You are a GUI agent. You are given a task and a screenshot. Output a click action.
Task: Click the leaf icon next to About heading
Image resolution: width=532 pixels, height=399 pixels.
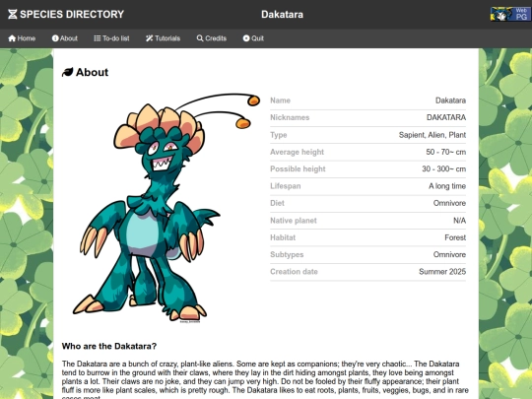coord(68,72)
